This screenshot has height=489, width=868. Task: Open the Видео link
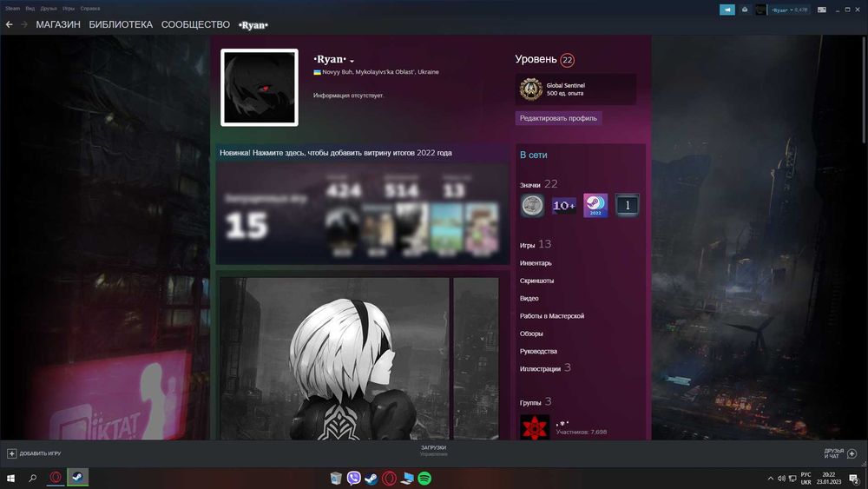click(529, 299)
